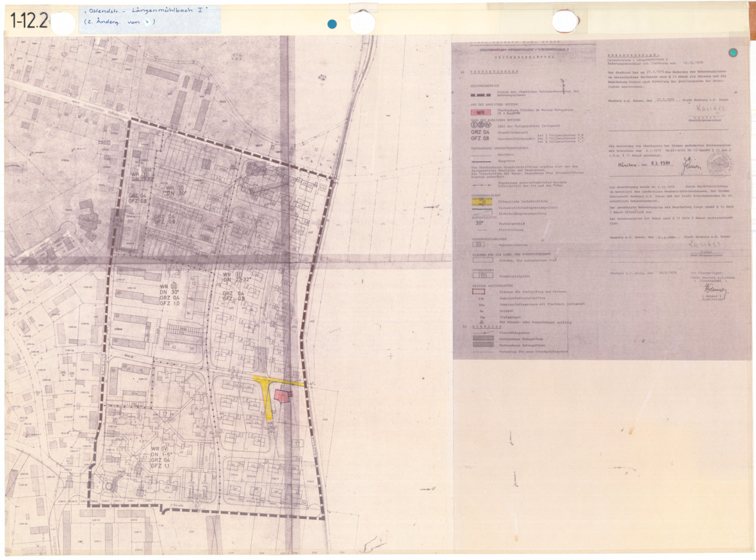Click the red dashed parking area legend box
This screenshot has height=560, width=756.
[479, 292]
